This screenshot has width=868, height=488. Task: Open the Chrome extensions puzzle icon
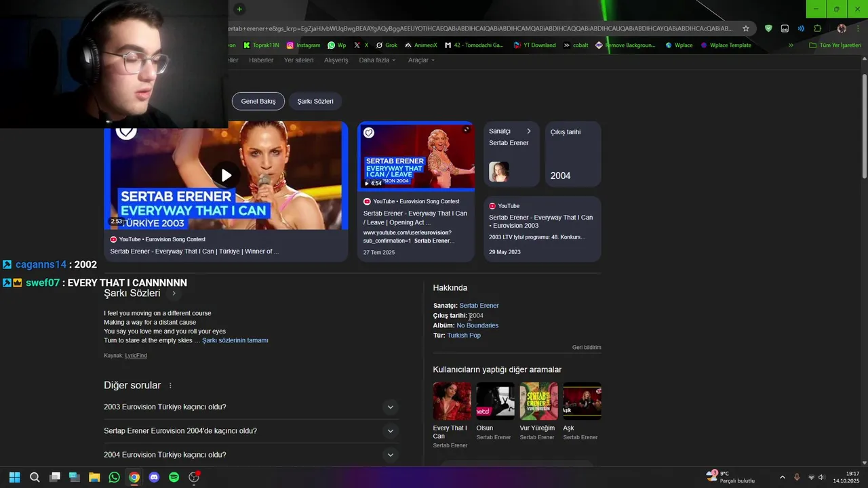(x=817, y=28)
